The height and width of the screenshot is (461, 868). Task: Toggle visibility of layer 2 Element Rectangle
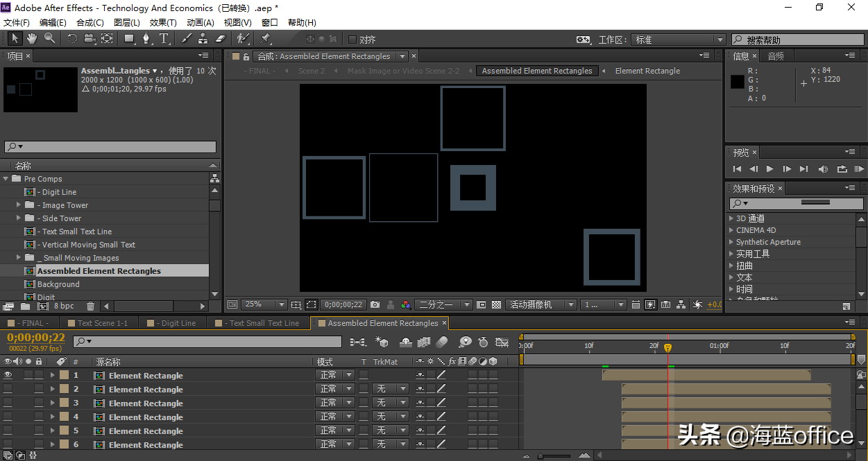(x=8, y=389)
